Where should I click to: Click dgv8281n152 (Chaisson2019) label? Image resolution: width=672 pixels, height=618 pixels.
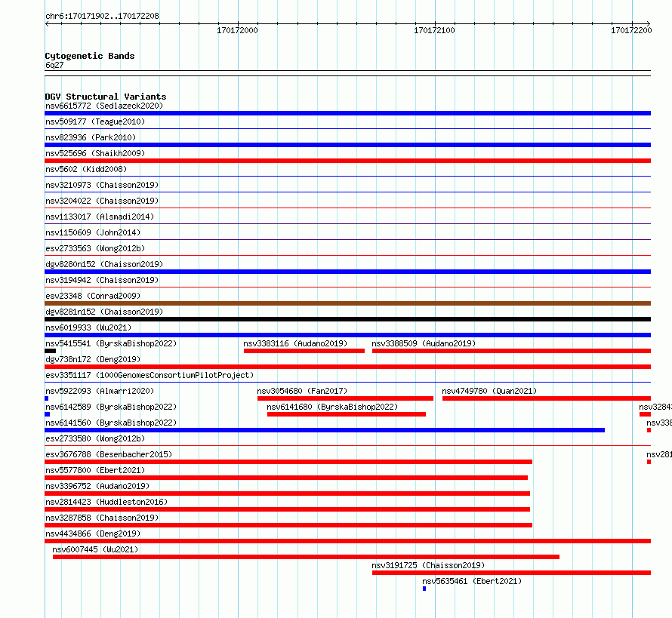tap(104, 312)
